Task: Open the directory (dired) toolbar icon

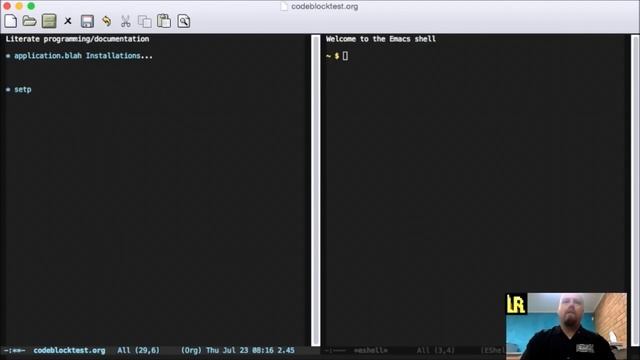Action: 49,21
